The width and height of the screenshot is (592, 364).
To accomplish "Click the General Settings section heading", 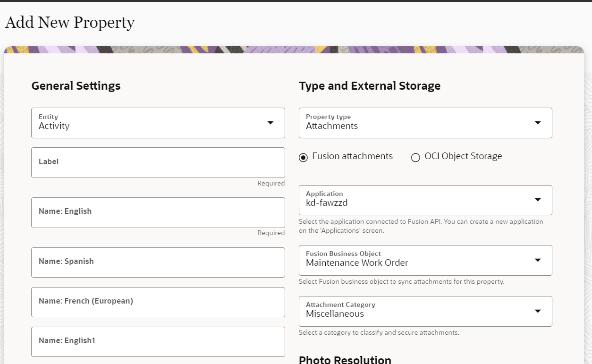I will tap(76, 86).
